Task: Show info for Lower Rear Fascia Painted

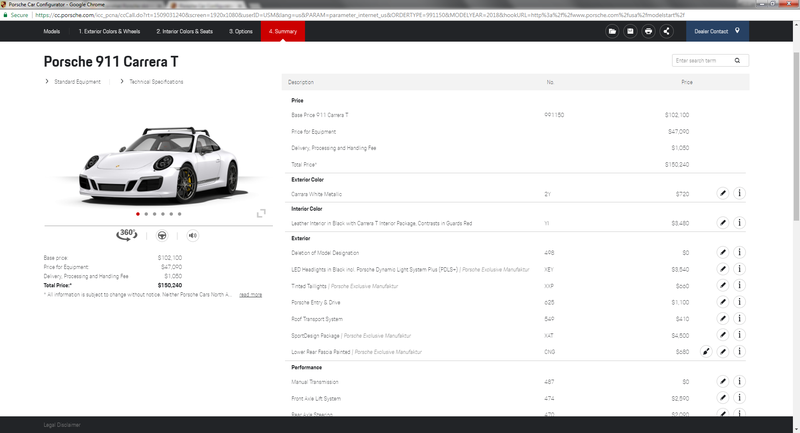Action: (739, 351)
